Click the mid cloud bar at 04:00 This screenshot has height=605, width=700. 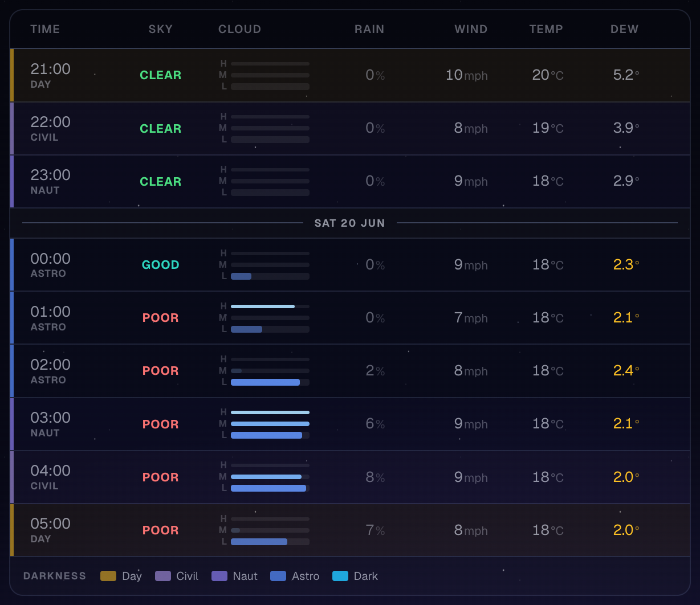[270, 477]
